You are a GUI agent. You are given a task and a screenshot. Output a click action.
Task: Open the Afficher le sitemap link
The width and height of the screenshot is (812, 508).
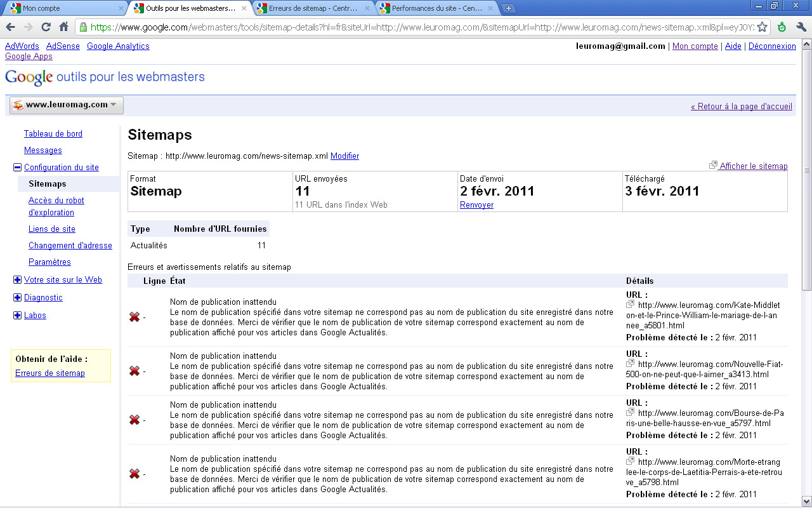[753, 166]
